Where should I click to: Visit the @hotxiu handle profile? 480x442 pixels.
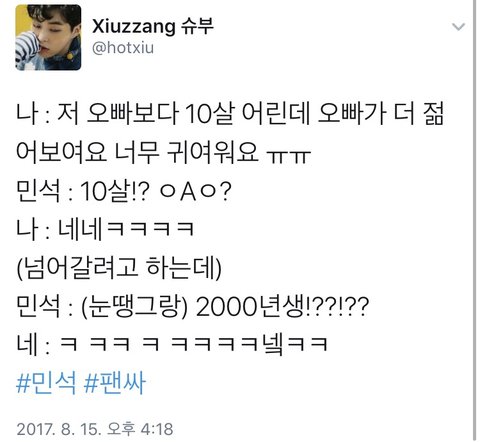click(x=123, y=47)
